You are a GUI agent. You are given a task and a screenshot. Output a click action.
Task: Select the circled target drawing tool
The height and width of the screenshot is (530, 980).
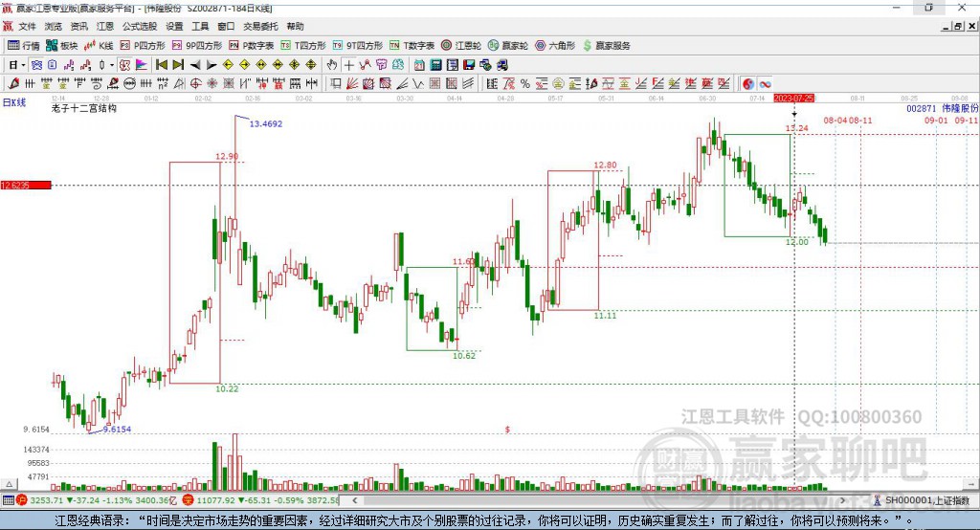tap(195, 84)
